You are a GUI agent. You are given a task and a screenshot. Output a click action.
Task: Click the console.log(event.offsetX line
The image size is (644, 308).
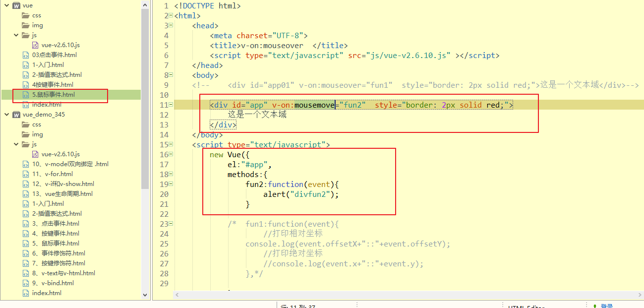coord(348,244)
